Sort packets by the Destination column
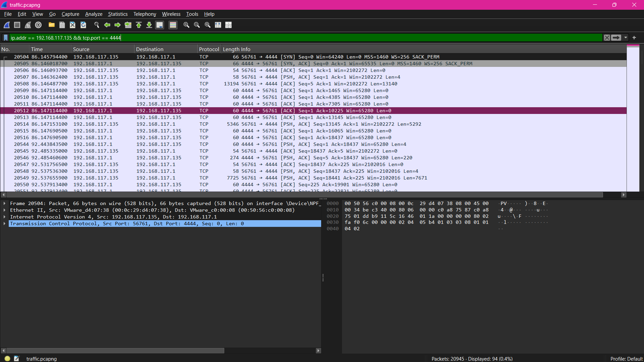644x362 pixels. click(x=166, y=49)
